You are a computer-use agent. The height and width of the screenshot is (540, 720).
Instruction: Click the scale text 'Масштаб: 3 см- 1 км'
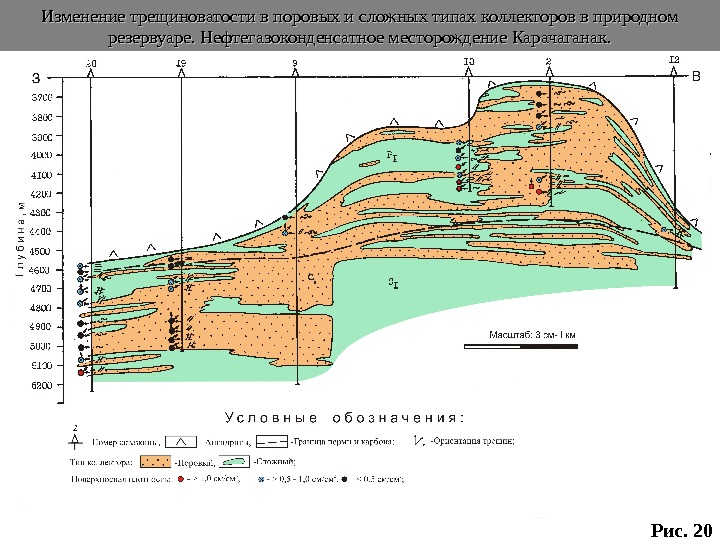(x=532, y=335)
